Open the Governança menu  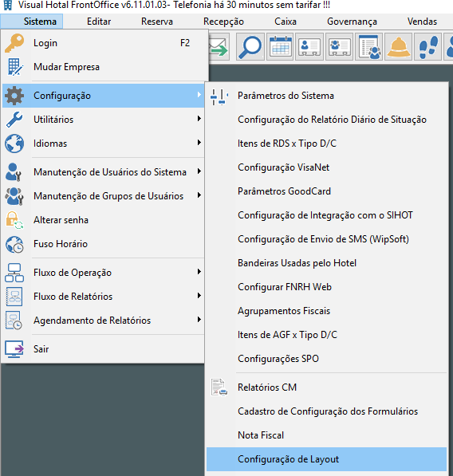352,22
